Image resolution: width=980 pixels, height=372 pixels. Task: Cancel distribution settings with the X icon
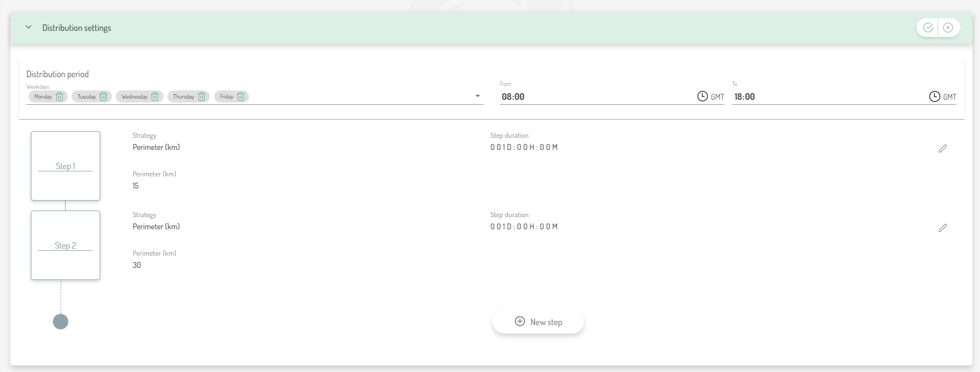pyautogui.click(x=948, y=28)
